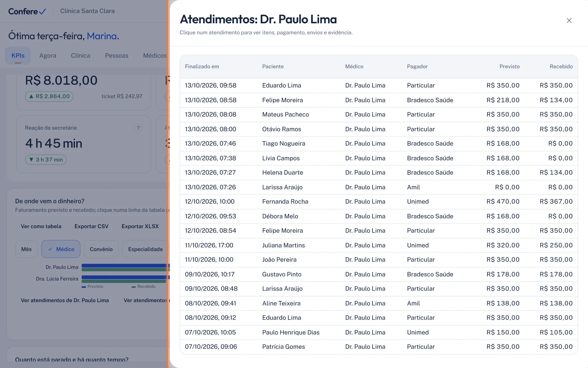Toggle the Médico grouping chip
This screenshot has height=368, width=588.
(61, 249)
